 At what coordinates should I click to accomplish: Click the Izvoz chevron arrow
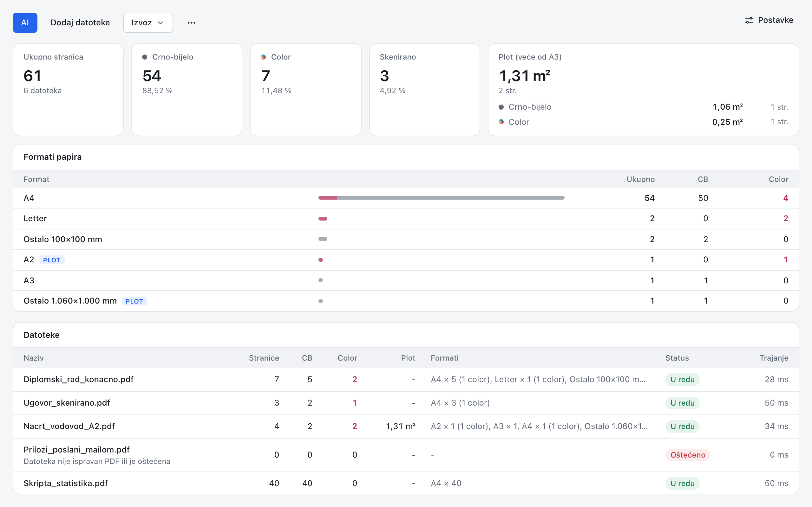point(161,23)
